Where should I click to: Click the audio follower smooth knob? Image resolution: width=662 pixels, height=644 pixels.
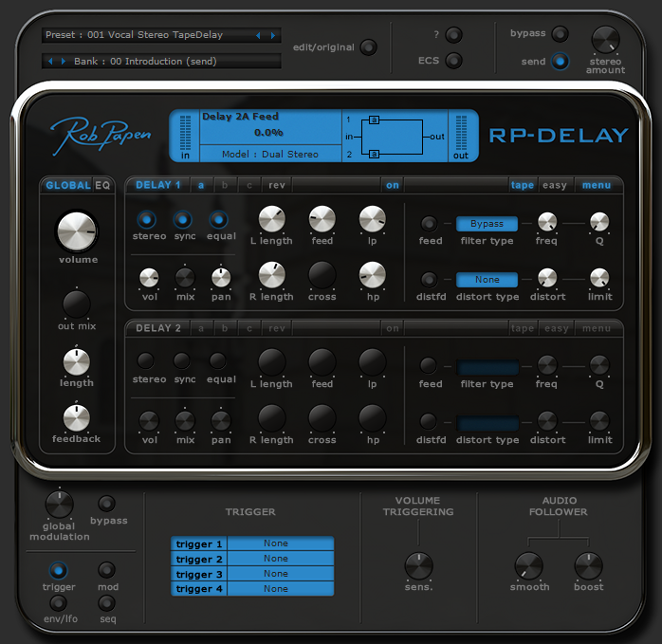tap(528, 566)
